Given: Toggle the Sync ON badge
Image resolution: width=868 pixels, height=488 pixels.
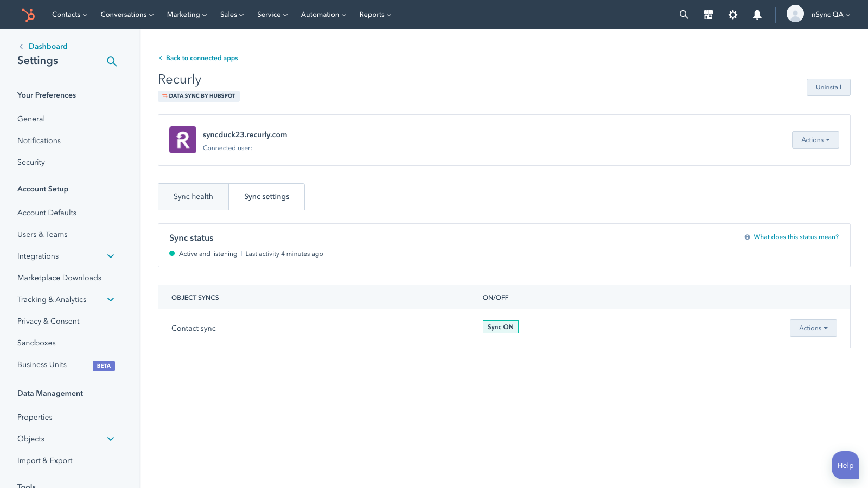Looking at the screenshot, I should point(500,327).
